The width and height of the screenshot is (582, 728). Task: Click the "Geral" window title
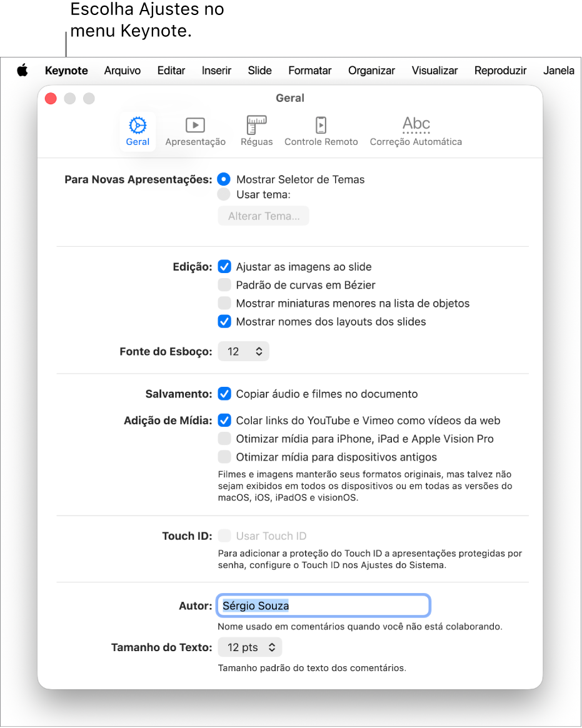(290, 98)
